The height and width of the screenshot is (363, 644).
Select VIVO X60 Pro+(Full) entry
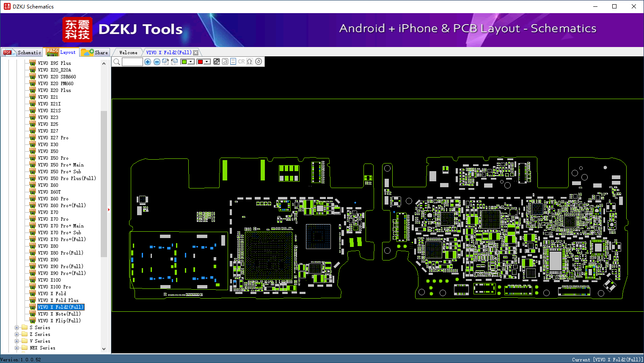62,205
